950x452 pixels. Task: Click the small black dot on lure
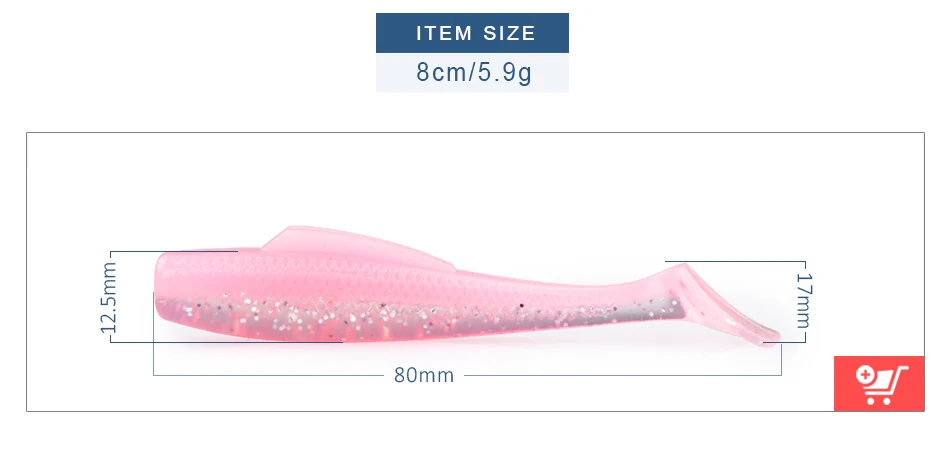[x=520, y=305]
